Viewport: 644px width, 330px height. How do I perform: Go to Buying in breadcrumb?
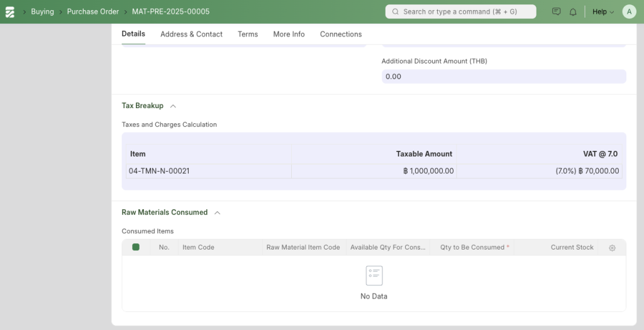click(x=42, y=11)
